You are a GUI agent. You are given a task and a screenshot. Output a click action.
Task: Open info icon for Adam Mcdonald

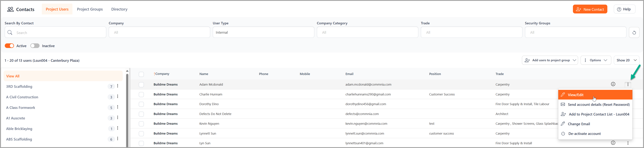point(613,84)
